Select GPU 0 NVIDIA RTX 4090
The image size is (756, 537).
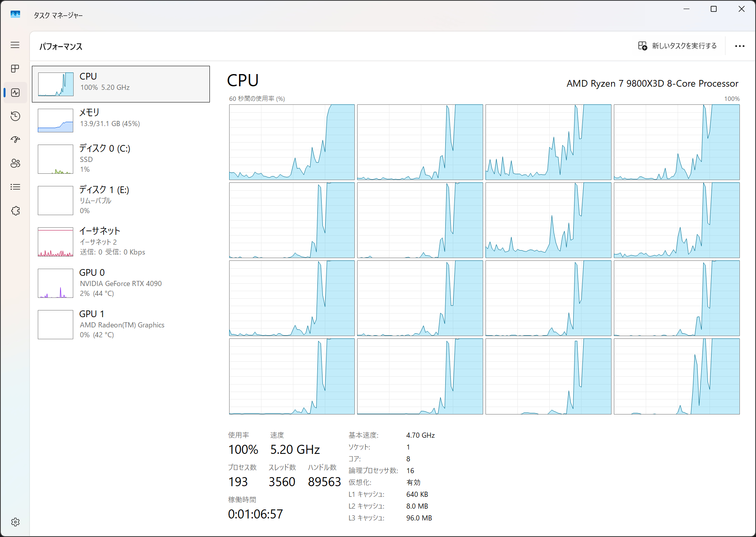click(x=120, y=282)
